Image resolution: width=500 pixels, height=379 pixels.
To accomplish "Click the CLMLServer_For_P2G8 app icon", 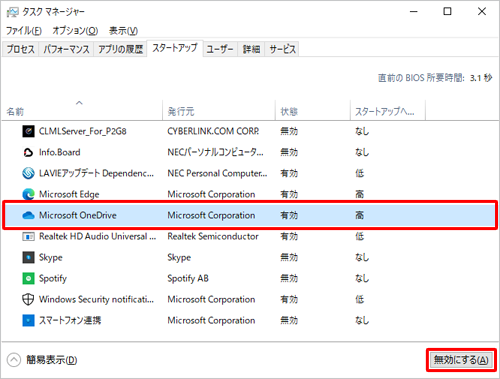I will click(x=28, y=131).
